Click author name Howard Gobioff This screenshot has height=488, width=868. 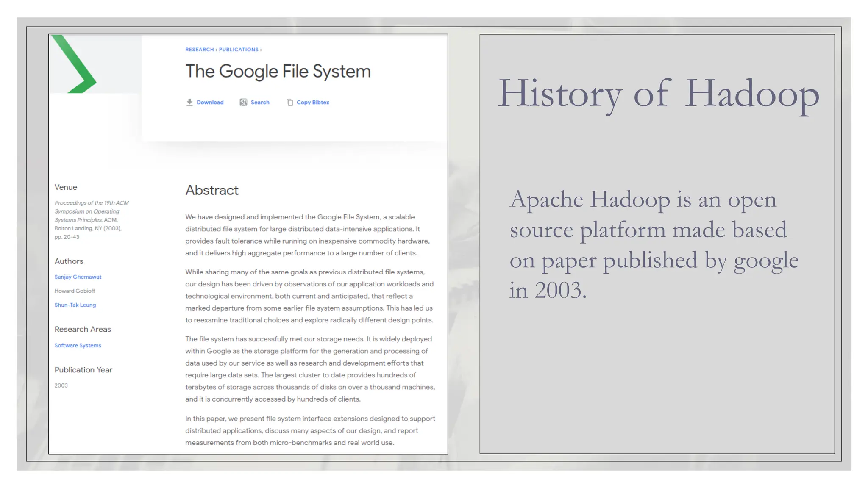pos(75,291)
